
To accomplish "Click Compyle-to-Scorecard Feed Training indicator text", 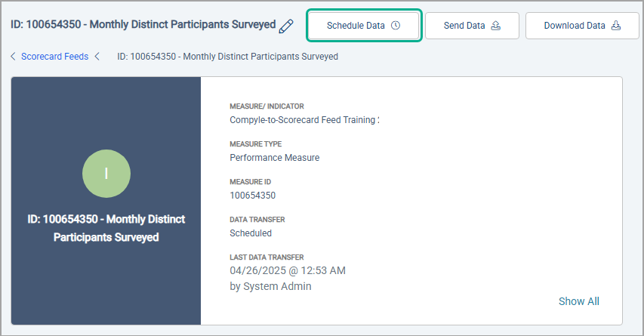I will click(303, 120).
